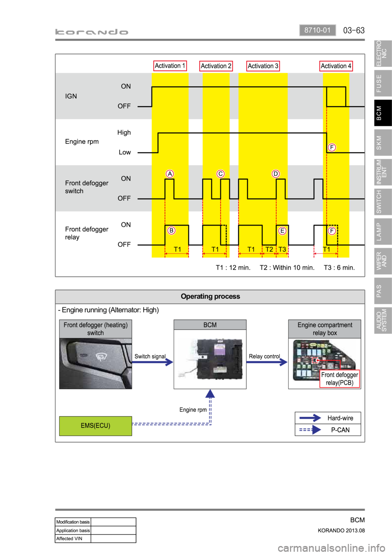Image resolution: width=392 pixels, height=555 pixels.
Task: Click the Engine running (Alternator: High) line
Action: (x=108, y=310)
